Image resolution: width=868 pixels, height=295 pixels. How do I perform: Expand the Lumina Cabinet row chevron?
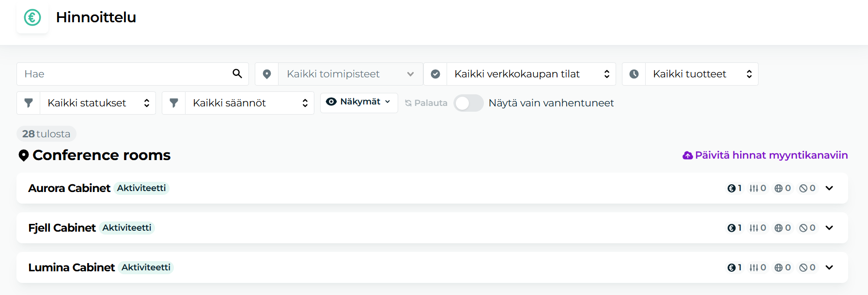(829, 267)
